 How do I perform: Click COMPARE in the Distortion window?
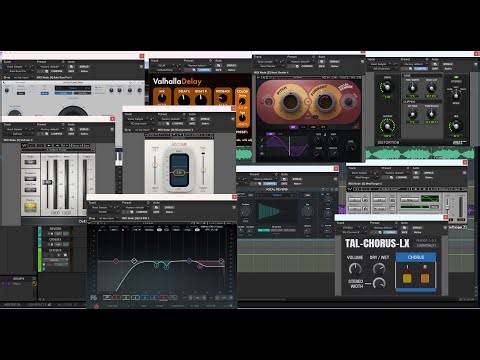click(x=421, y=68)
